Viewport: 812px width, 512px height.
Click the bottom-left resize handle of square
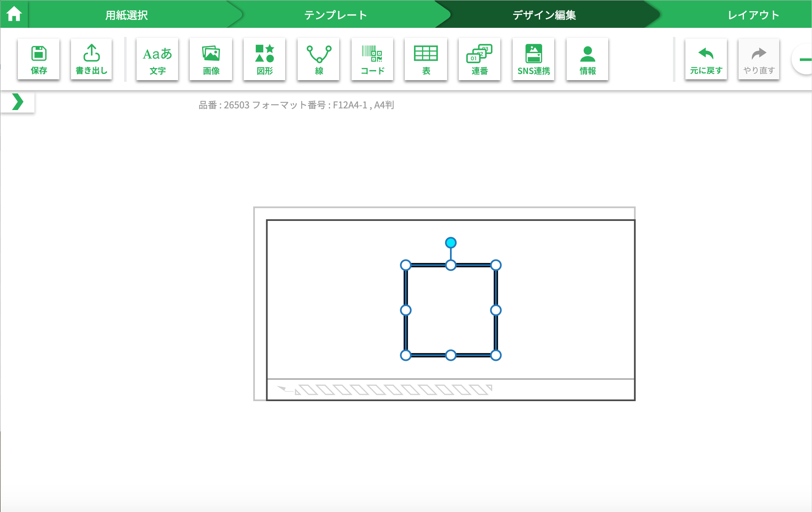pyautogui.click(x=406, y=355)
